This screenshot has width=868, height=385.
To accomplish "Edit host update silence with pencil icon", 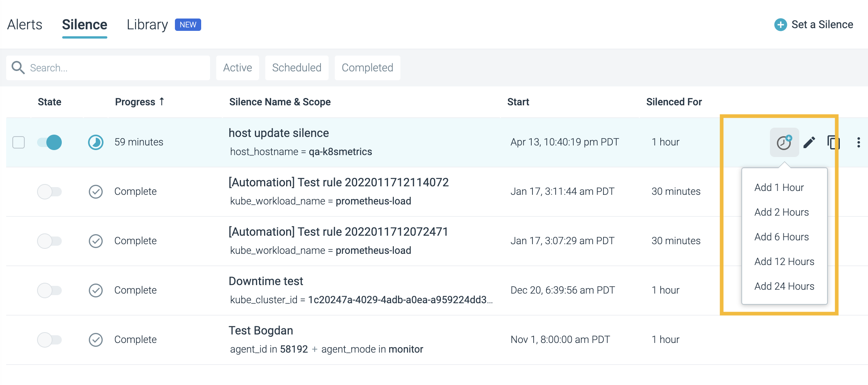I will pos(809,142).
